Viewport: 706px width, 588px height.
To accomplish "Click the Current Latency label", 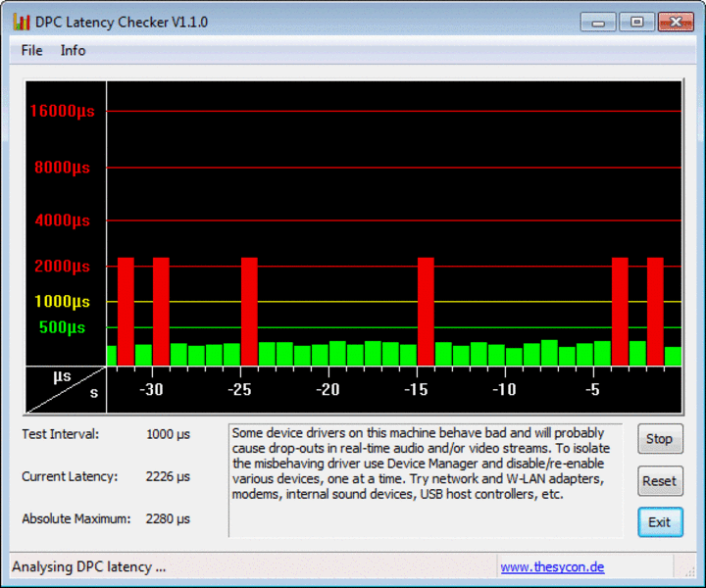I will tap(70, 476).
